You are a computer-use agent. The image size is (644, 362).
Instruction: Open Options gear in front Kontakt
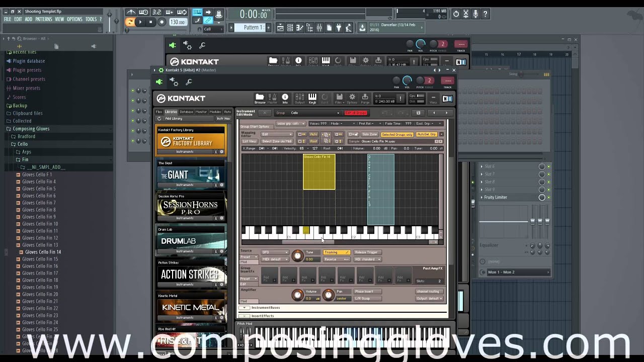(x=352, y=99)
